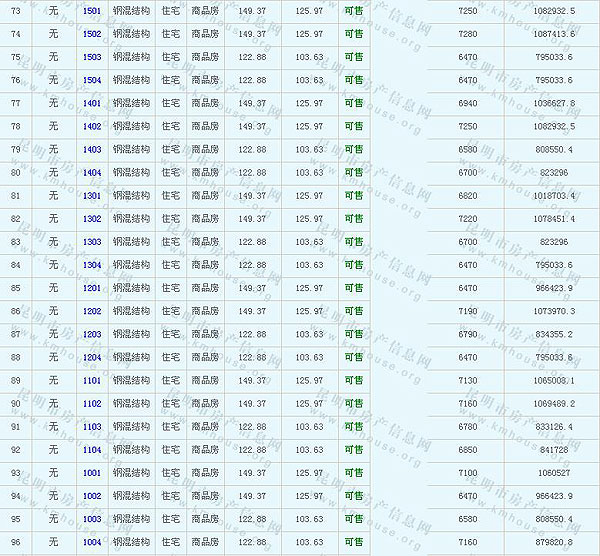Select room 1401 link
This screenshot has height=556, width=600.
[x=92, y=103]
